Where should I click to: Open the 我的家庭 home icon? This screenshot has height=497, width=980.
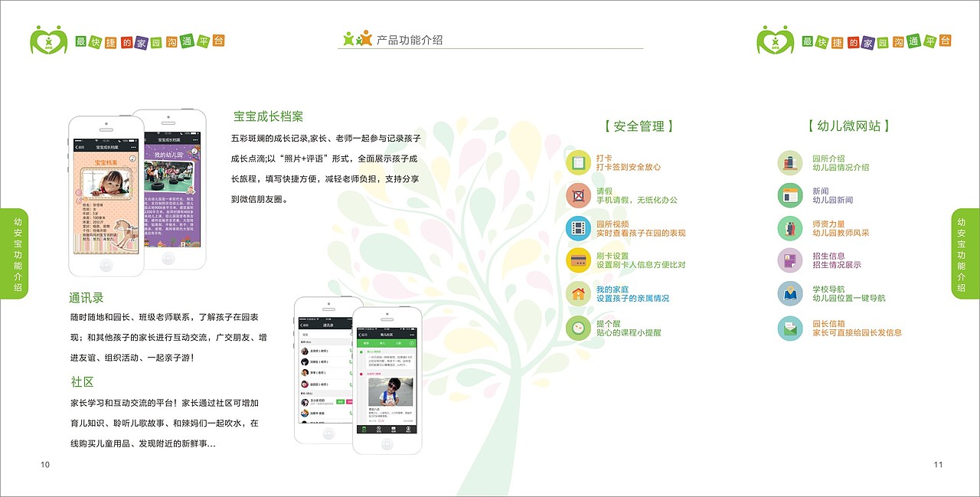tap(579, 293)
